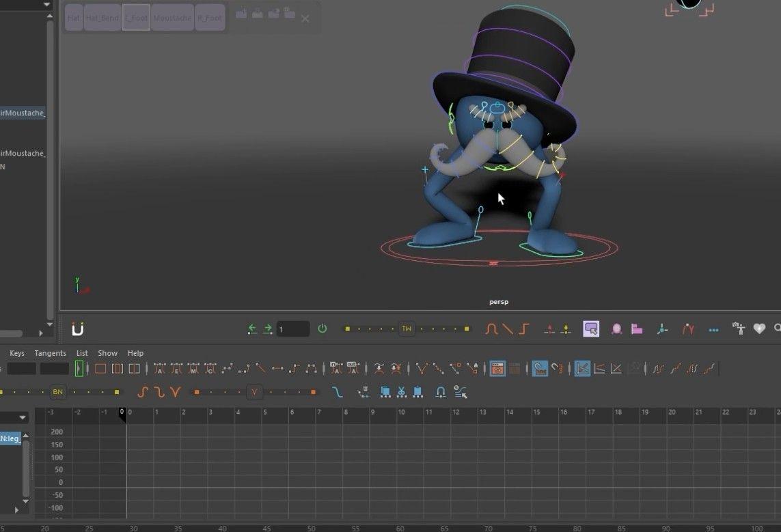This screenshot has width=781, height=532.
Task: Click the Center Current Time icon
Action: pos(134,369)
